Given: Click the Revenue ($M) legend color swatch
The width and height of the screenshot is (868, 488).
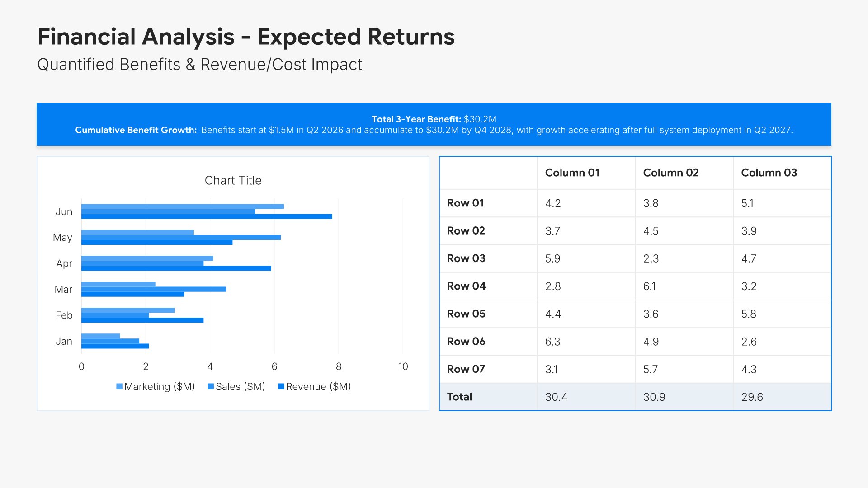Looking at the screenshot, I should coord(281,387).
